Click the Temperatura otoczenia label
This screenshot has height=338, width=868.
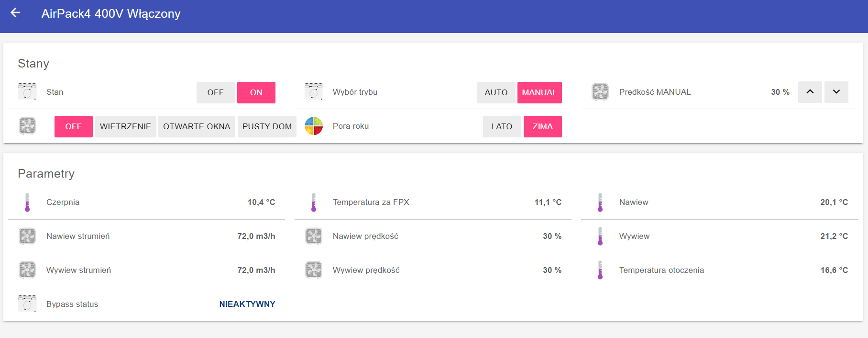click(x=662, y=270)
